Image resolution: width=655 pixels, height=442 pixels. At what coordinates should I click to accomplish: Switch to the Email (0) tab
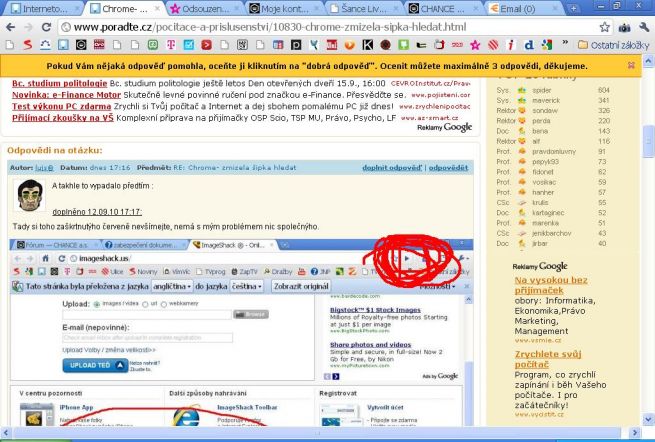click(x=524, y=8)
